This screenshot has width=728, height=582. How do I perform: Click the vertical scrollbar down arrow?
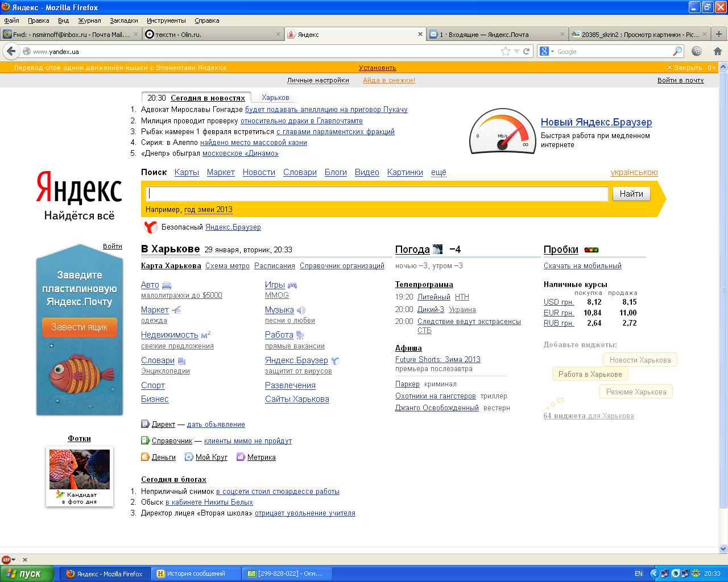(x=723, y=549)
